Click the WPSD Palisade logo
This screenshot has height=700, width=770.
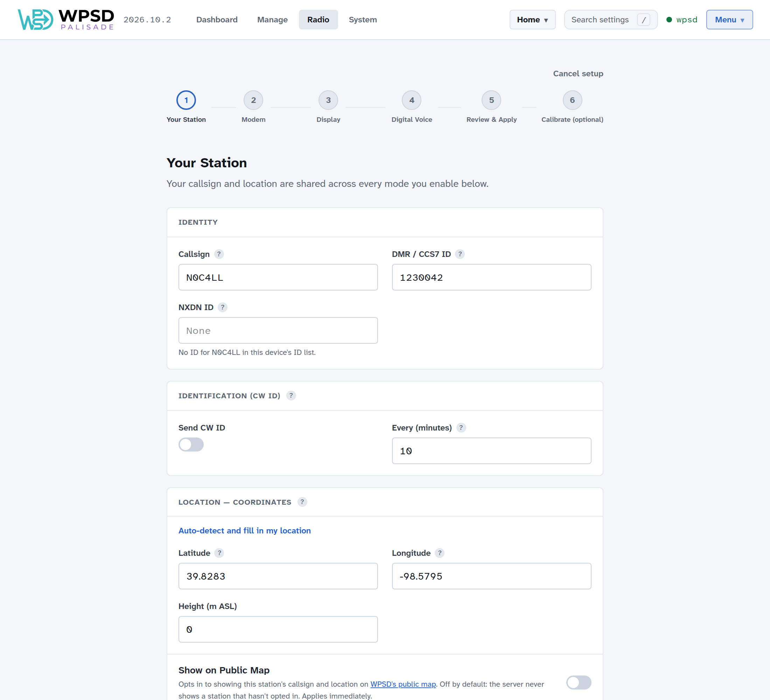coord(66,20)
